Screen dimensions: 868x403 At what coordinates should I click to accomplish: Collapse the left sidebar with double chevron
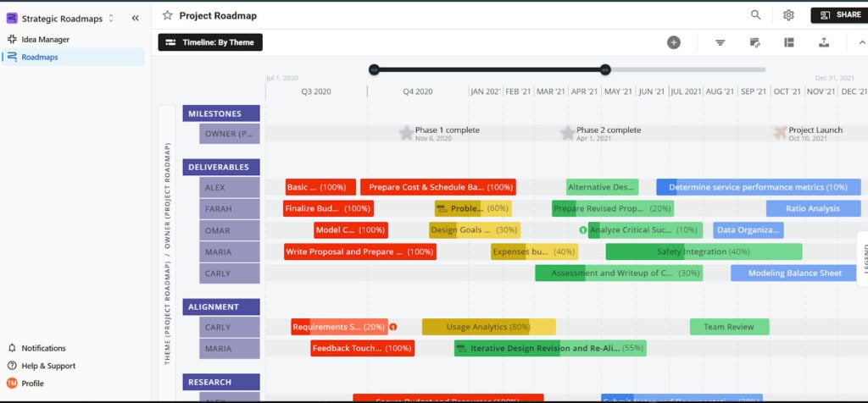pos(136,18)
